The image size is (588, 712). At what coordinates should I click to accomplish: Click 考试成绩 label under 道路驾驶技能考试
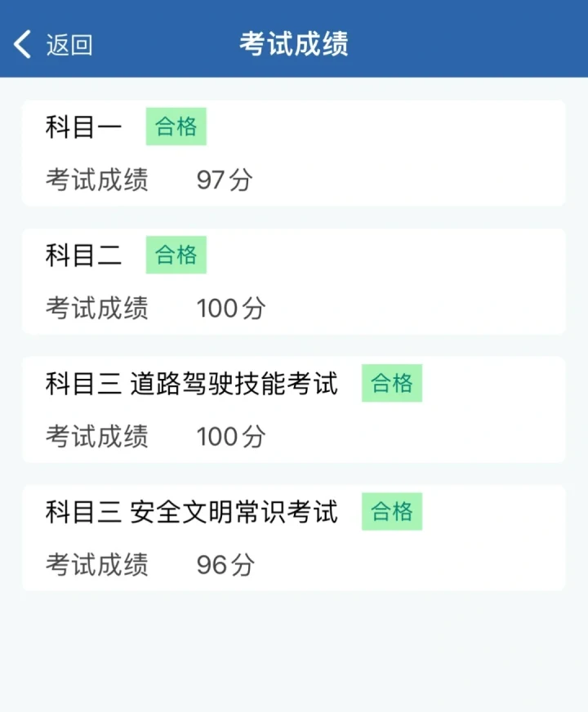click(x=96, y=436)
